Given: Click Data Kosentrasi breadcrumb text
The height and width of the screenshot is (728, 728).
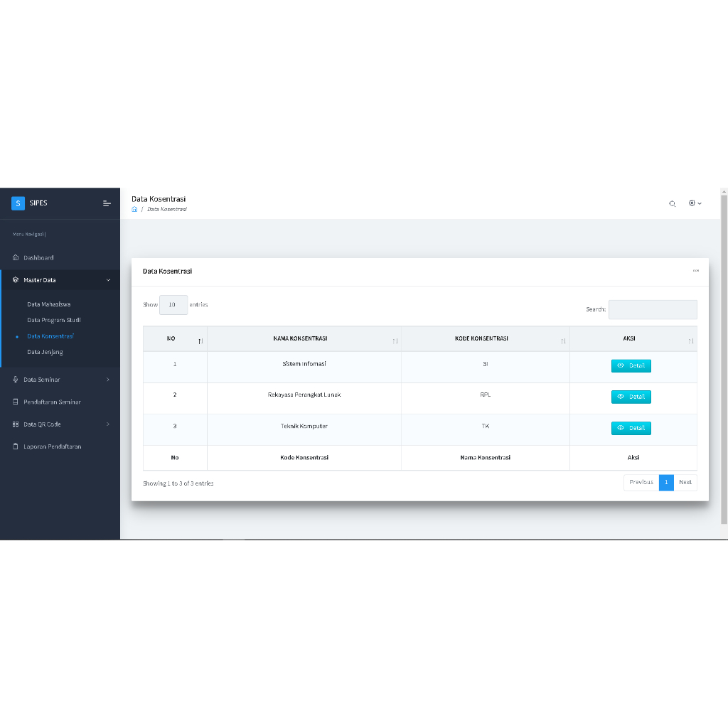Looking at the screenshot, I should (x=166, y=210).
